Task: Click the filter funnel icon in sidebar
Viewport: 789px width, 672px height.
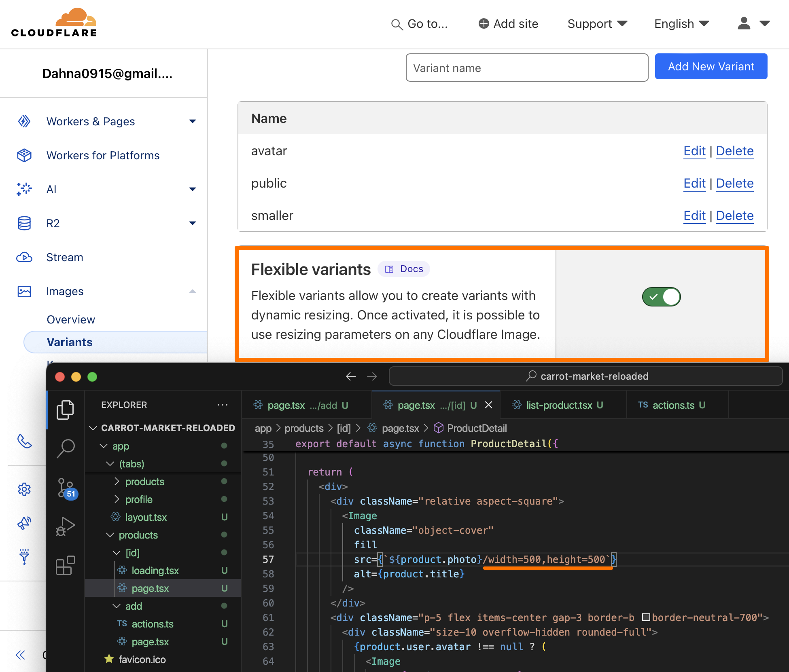Action: (x=24, y=557)
